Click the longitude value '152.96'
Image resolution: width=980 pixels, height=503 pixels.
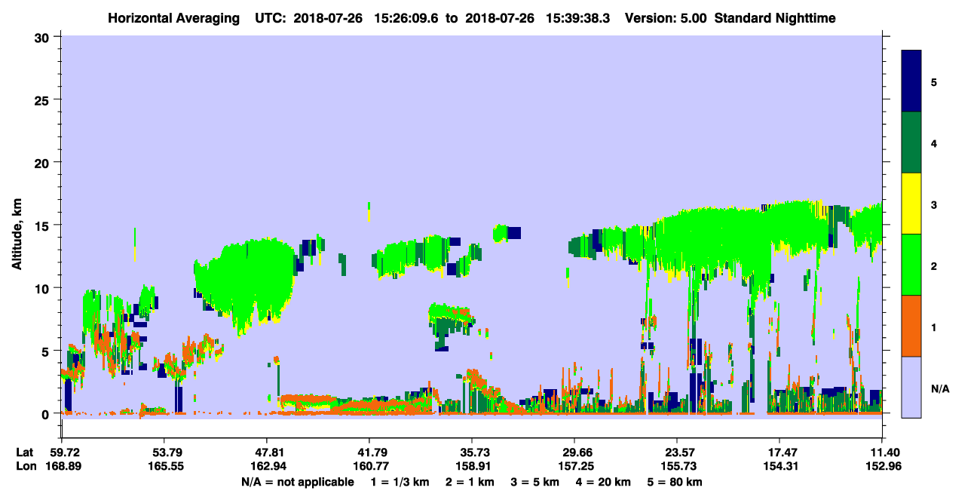[882, 467]
